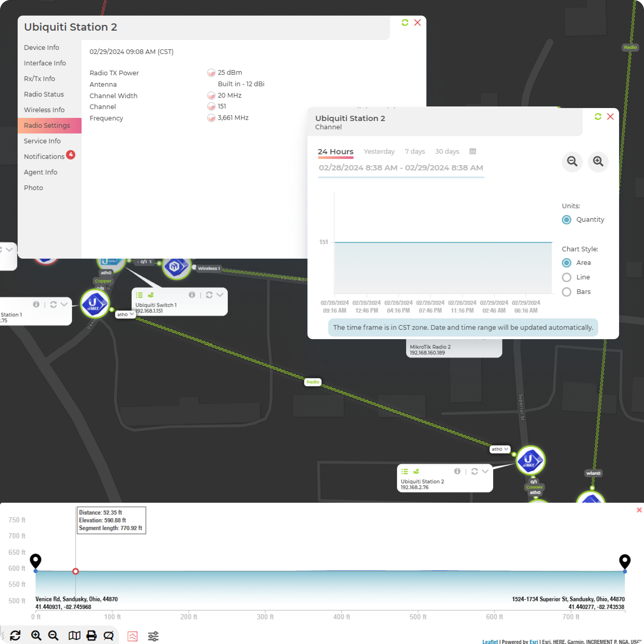
Task: Click red elevation marker on profile
Action: (x=76, y=571)
